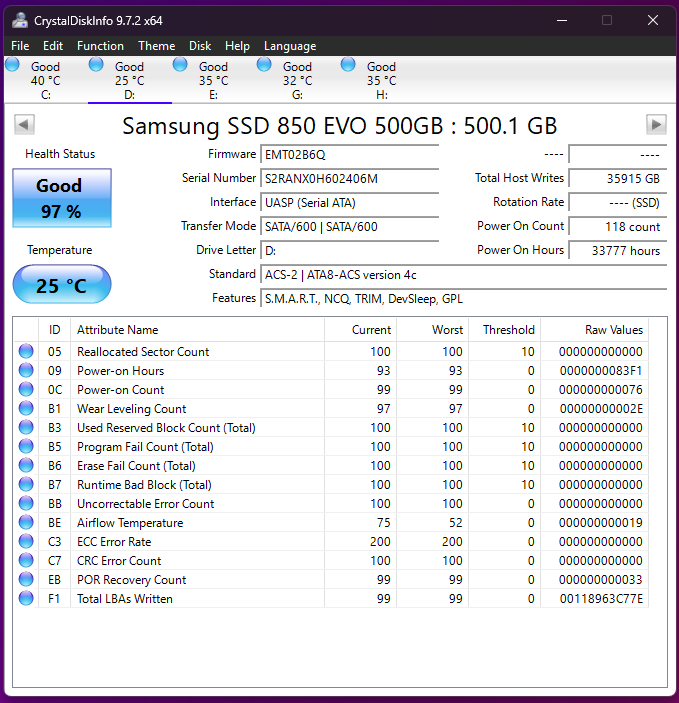
Task: Click status orb for Total LBAs Written
Action: [26, 599]
